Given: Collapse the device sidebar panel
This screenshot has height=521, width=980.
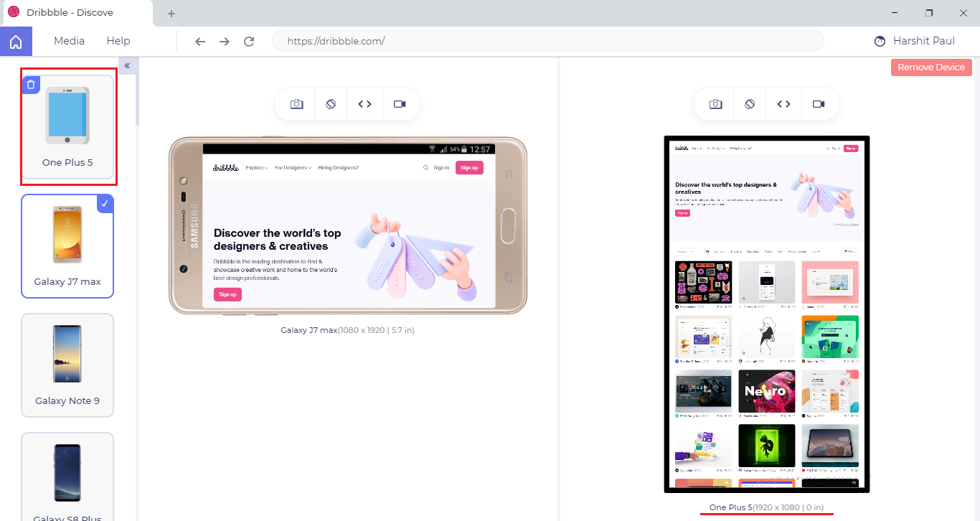Looking at the screenshot, I should [x=127, y=65].
